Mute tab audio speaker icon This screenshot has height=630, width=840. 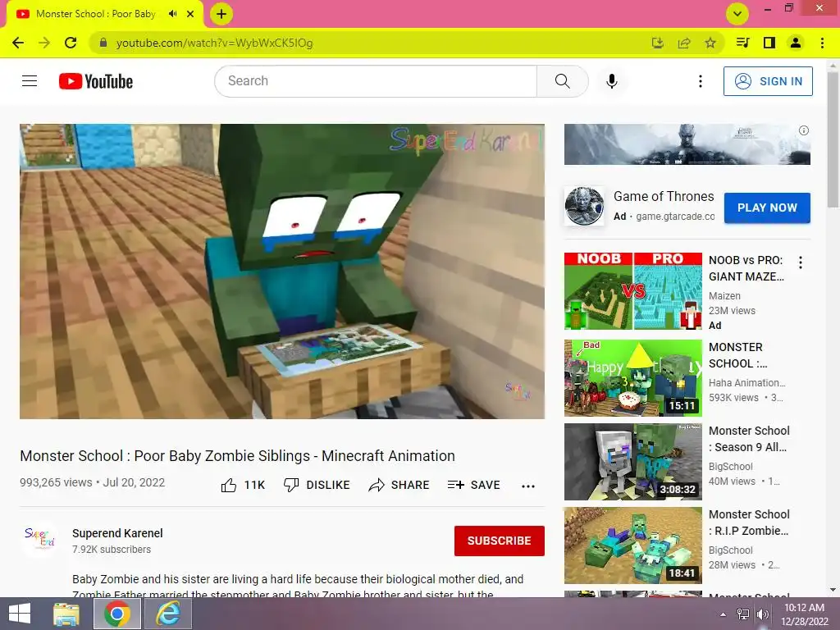click(x=172, y=14)
